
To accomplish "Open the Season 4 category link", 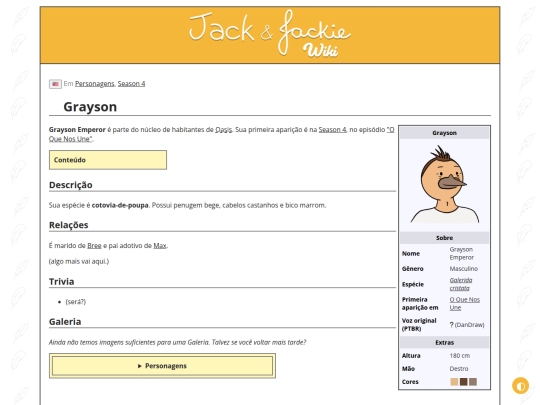I will click(x=131, y=84).
